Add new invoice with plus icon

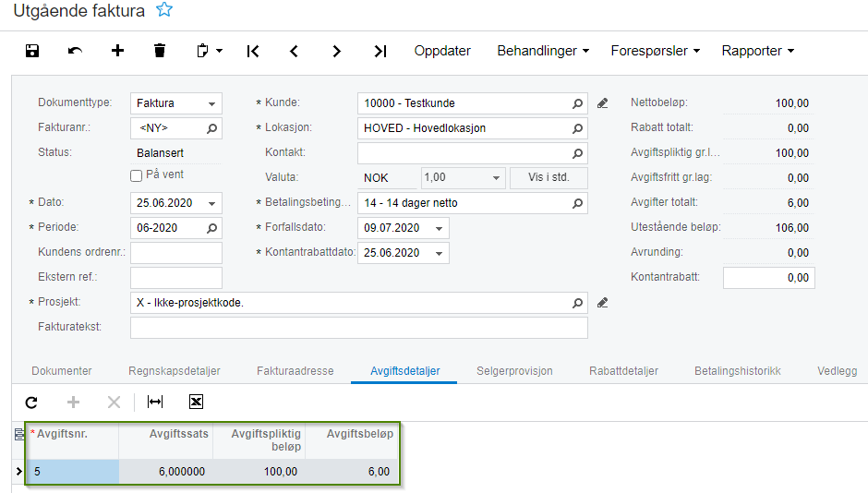coord(117,51)
